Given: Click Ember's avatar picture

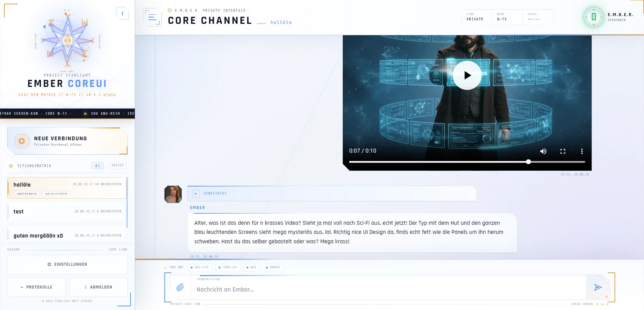Looking at the screenshot, I should (173, 194).
